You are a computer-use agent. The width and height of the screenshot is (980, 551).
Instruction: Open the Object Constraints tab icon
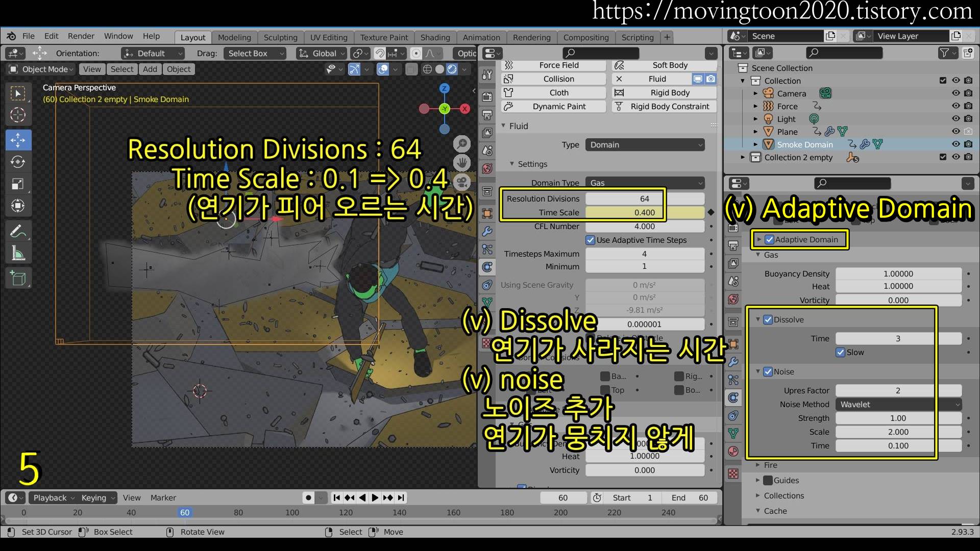(x=487, y=285)
